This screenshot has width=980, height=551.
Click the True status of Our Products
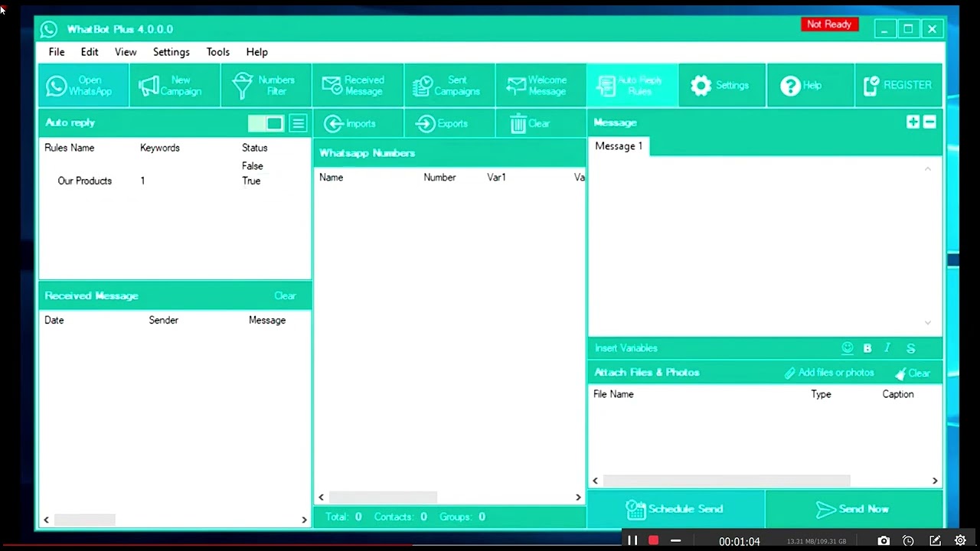(251, 181)
